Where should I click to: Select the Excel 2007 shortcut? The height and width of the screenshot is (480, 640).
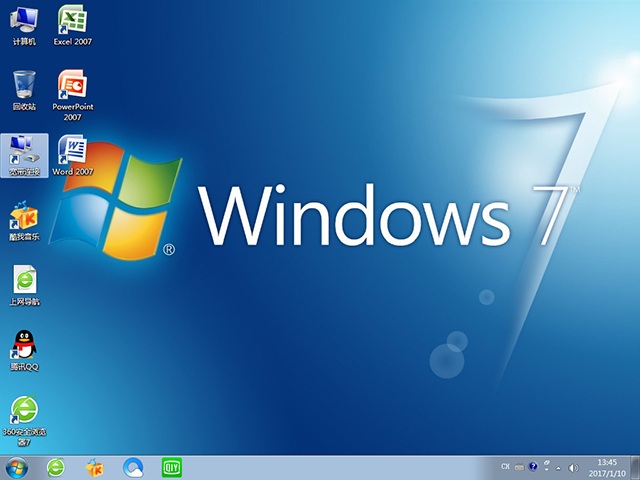click(72, 26)
